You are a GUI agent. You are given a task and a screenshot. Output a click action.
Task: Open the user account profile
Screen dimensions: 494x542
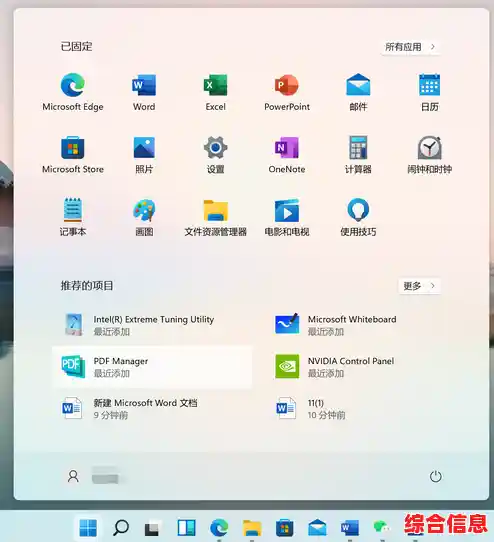[x=93, y=476]
